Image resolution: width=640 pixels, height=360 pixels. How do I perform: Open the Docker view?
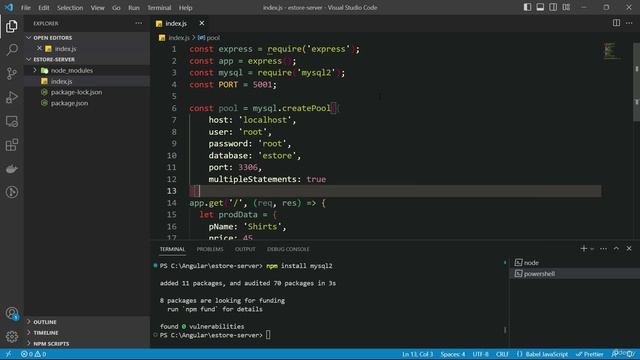[x=11, y=169]
